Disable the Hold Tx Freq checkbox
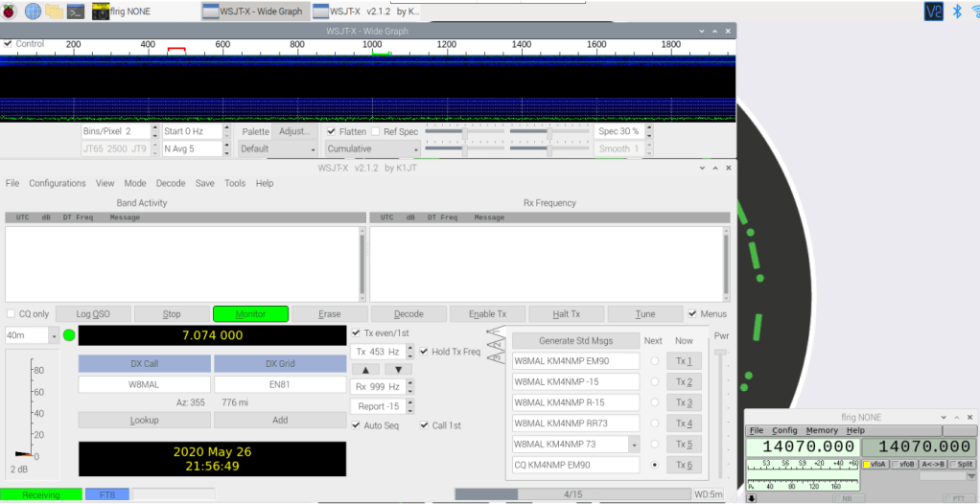Screen dimensions: 980x504 [425, 352]
